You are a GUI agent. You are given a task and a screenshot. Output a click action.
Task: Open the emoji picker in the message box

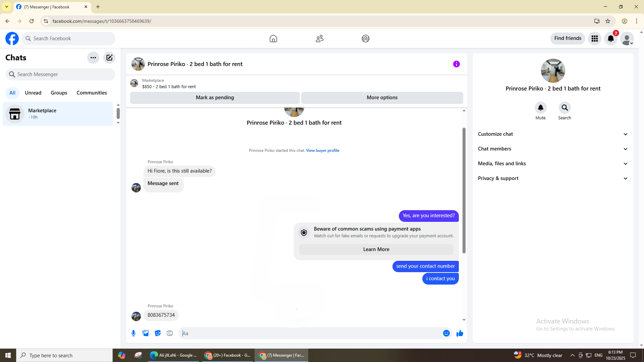[446, 333]
